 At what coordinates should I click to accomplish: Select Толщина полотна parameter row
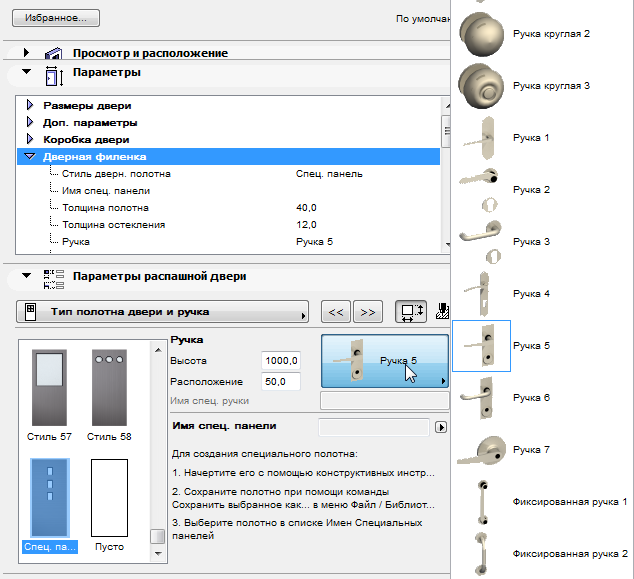[228, 207]
